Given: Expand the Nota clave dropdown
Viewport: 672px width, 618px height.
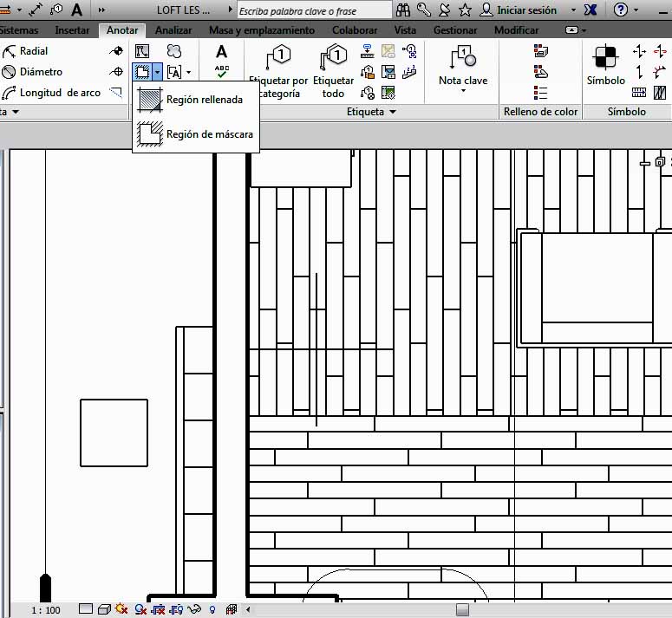Looking at the screenshot, I should point(463,91).
